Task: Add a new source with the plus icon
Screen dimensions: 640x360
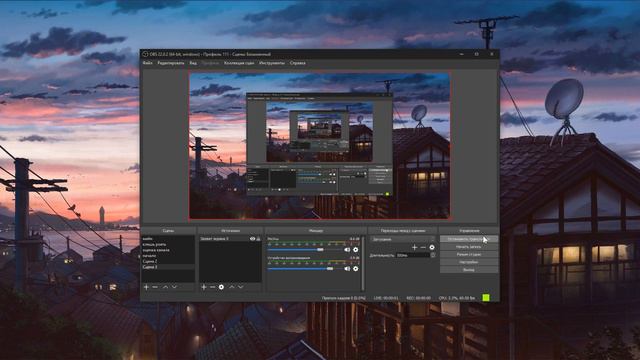Action: click(204, 287)
